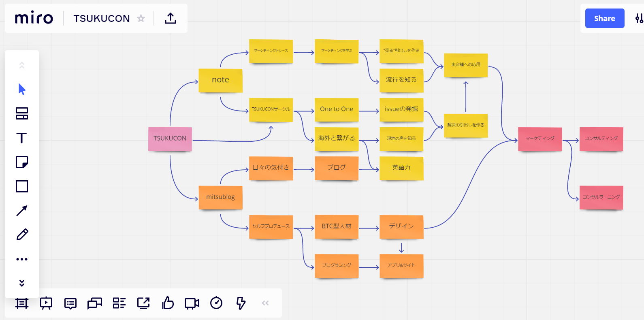Open the Templates tool in sidebar
The image size is (644, 320).
point(22,113)
